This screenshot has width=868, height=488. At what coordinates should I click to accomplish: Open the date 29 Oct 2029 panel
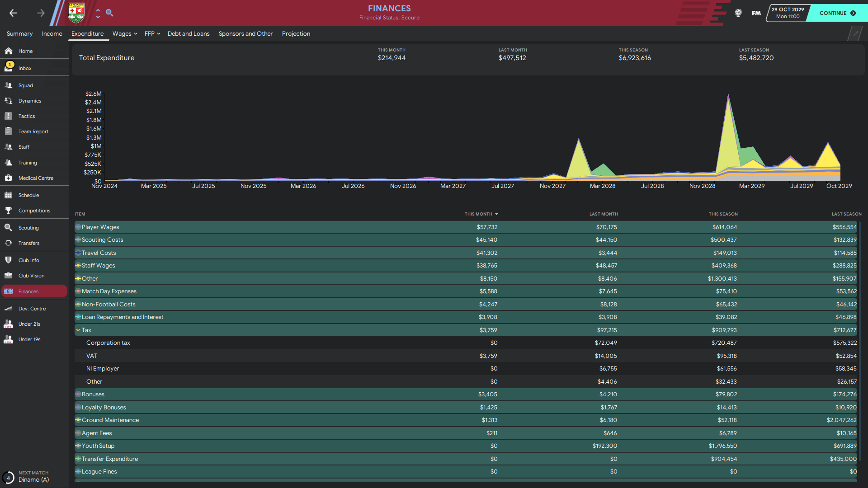(788, 13)
